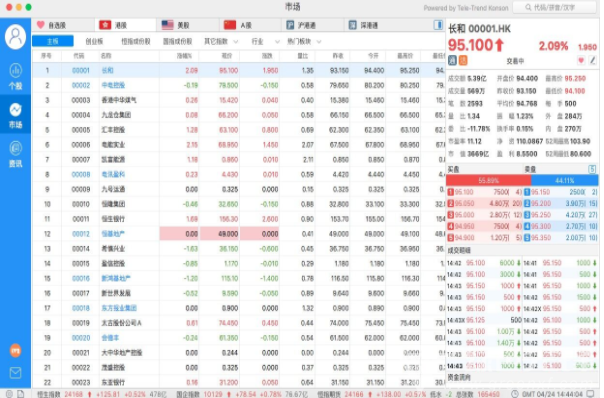The width and height of the screenshot is (604, 398).
Task: Select stock code 00012 in the list
Action: pos(81,234)
